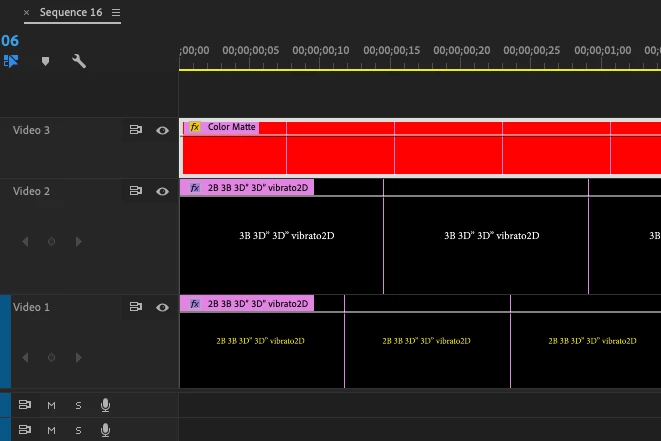Select first yellow-text Video 1 clip
661x441 pixels.
point(262,350)
